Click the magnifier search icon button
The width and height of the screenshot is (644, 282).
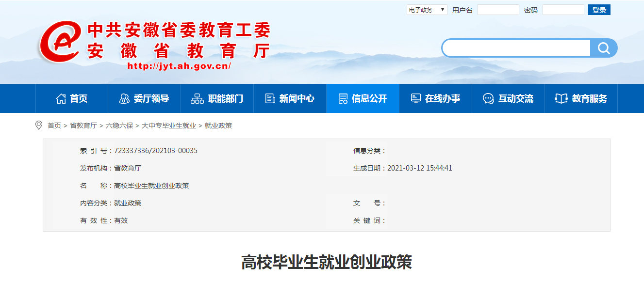point(603,48)
